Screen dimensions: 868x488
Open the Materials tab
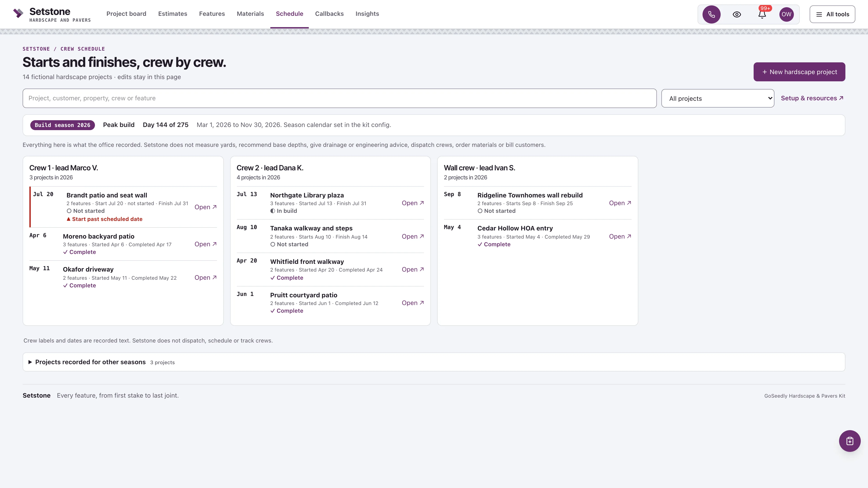click(x=250, y=14)
